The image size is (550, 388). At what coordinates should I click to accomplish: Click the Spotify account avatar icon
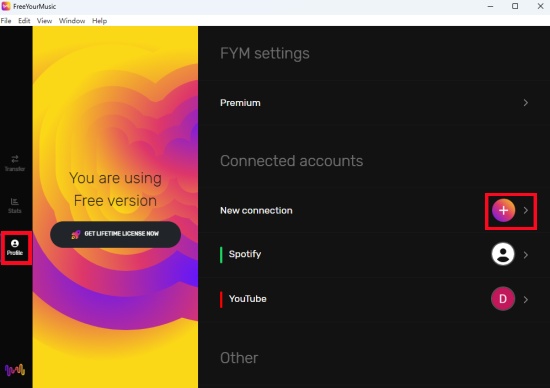pos(503,254)
